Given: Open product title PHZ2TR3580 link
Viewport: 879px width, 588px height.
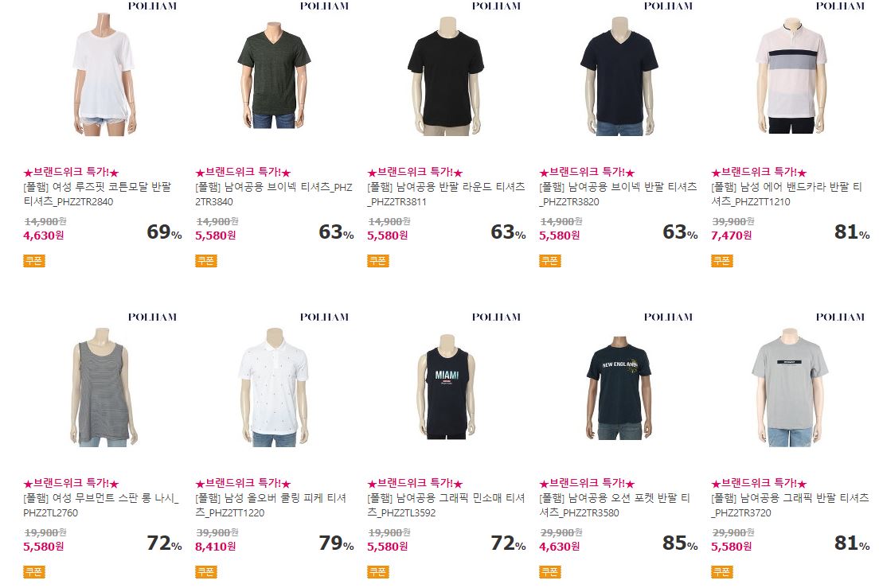Looking at the screenshot, I should 615,505.
